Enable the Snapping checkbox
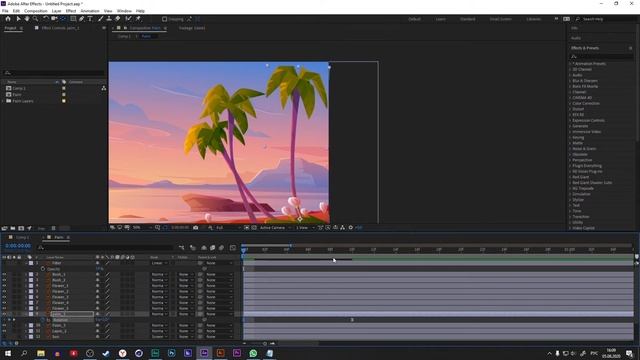Image resolution: width=640 pixels, height=360 pixels. tap(164, 19)
